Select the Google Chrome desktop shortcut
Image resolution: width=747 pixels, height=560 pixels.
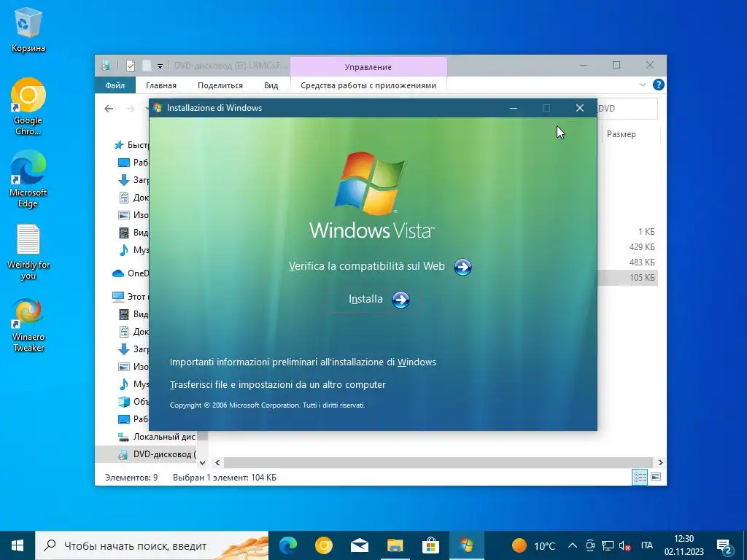pos(28,106)
